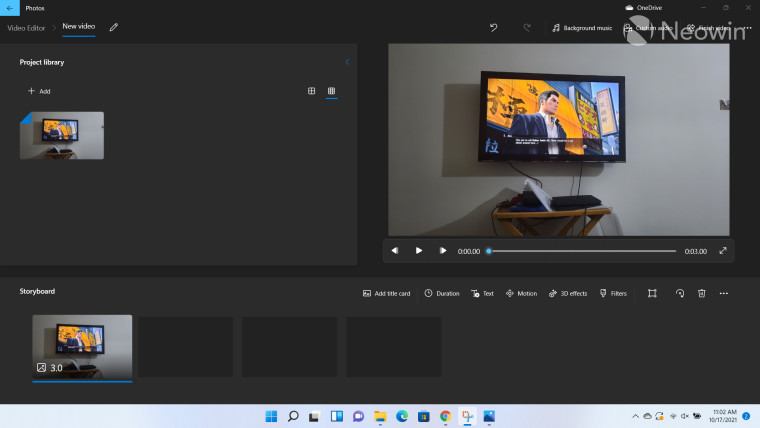Launch Google Chrome from taskbar
Screen dimensions: 760x428
(445, 416)
